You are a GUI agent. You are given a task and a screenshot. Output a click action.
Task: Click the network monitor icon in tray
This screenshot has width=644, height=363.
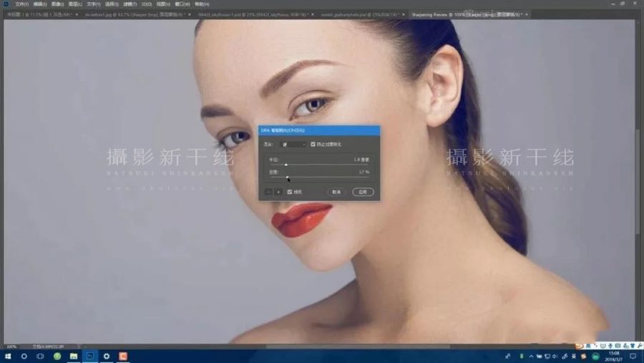click(547, 356)
